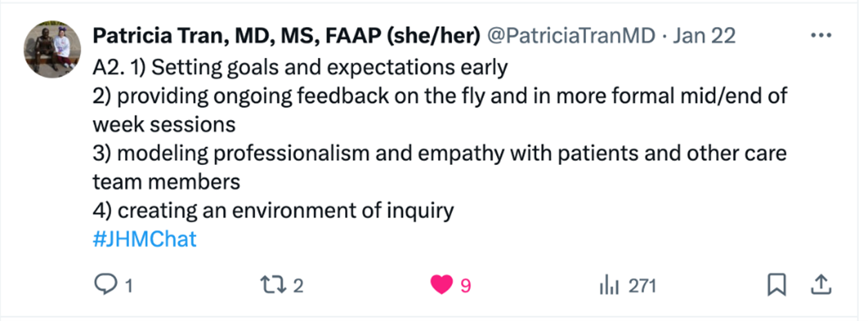Open the view analytics bar chart icon
This screenshot has height=321, width=868.
(x=608, y=285)
